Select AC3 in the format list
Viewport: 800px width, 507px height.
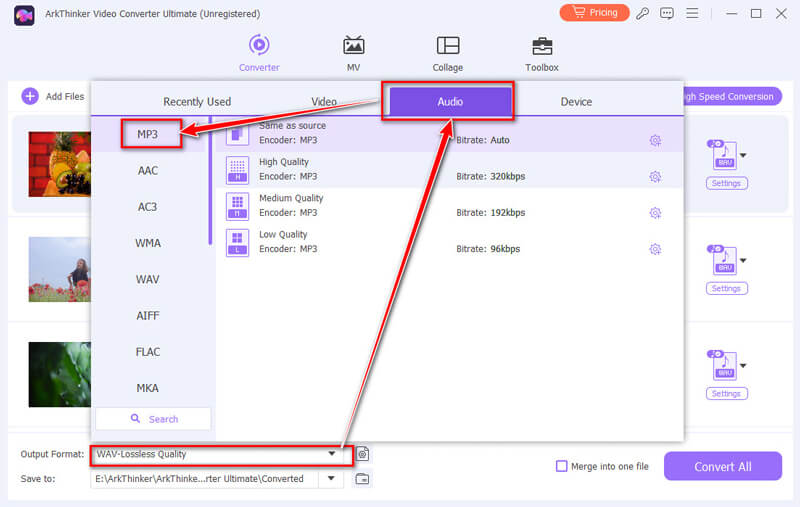pyautogui.click(x=147, y=207)
